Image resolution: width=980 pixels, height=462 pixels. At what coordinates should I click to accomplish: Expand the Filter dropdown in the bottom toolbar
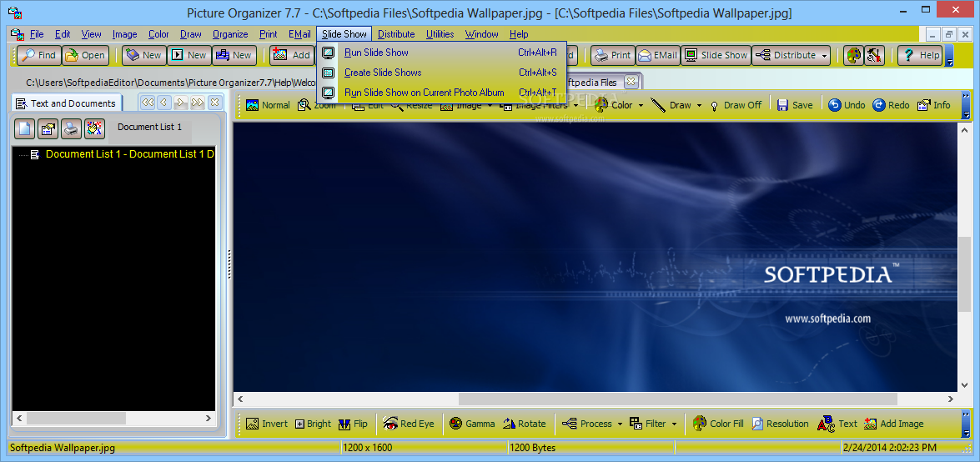point(675,424)
